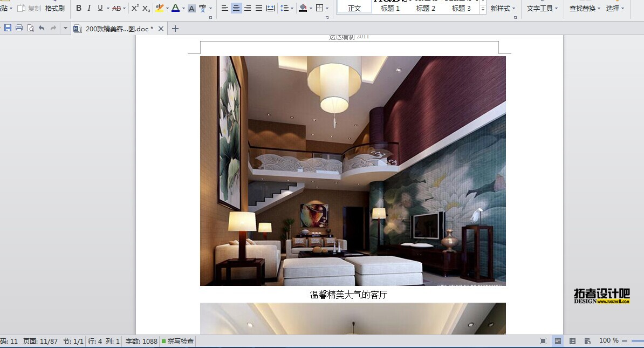The width and height of the screenshot is (644, 348).
Task: Click the phonetic guide (wén) icon
Action: pos(202,8)
